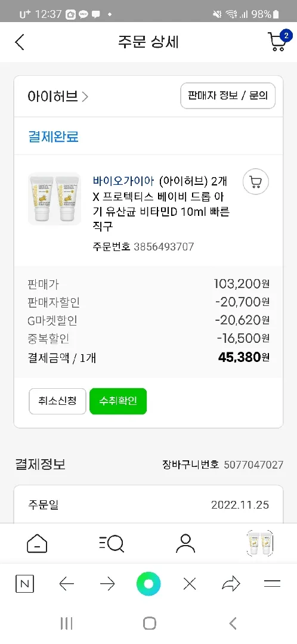Viewport: 297px width, 644px height.
Task: Open the my account profile icon
Action: pyautogui.click(x=185, y=544)
